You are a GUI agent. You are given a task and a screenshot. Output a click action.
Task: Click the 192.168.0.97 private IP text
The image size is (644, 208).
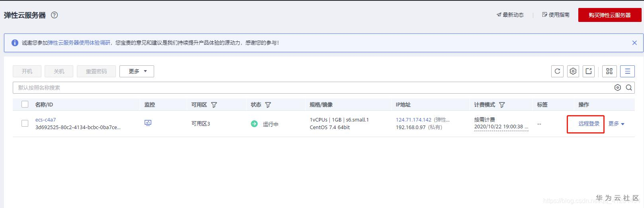(x=411, y=127)
